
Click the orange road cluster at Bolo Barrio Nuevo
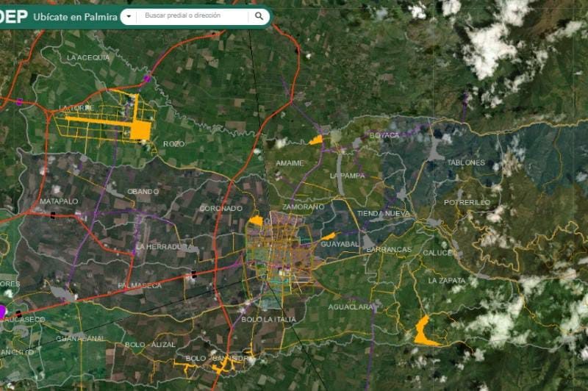(222, 363)
